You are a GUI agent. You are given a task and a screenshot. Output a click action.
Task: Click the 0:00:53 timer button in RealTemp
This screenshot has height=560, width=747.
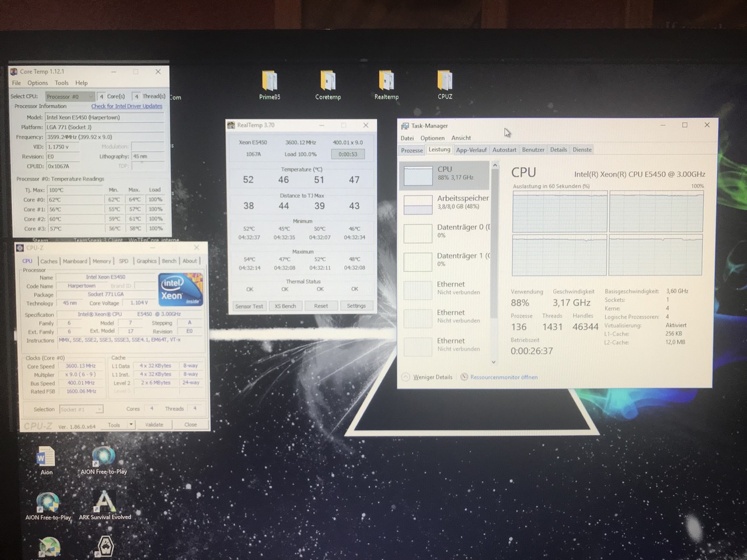(348, 154)
